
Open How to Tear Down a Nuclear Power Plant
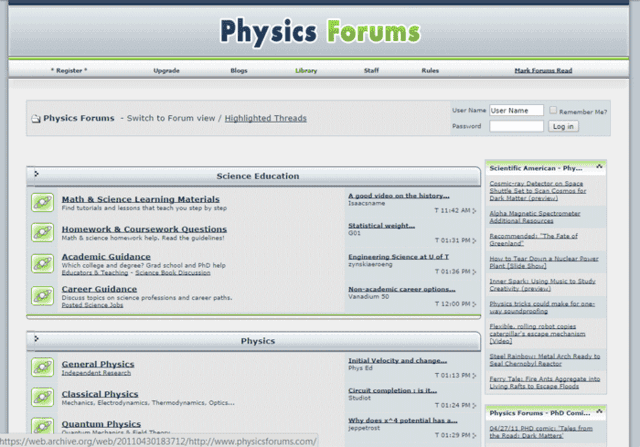pos(544,262)
